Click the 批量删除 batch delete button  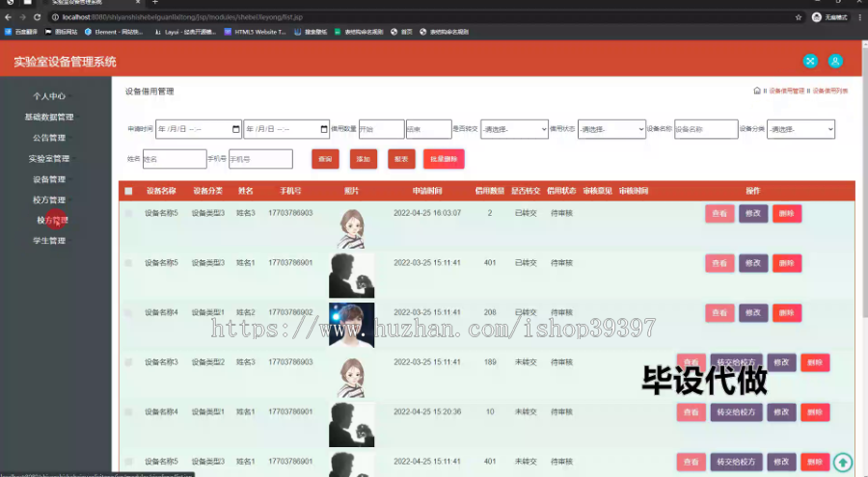pos(444,159)
